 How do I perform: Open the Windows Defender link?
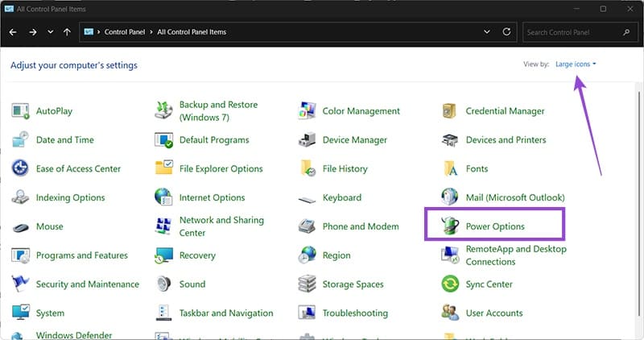point(74,335)
